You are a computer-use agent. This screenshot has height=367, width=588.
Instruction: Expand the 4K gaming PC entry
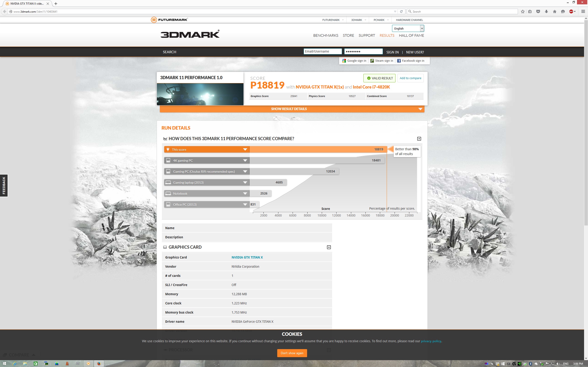[245, 160]
